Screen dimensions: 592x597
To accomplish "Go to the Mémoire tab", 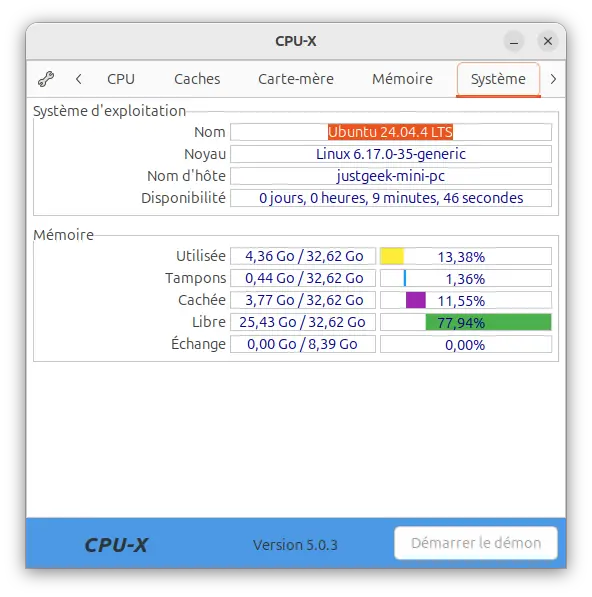I will pyautogui.click(x=402, y=79).
